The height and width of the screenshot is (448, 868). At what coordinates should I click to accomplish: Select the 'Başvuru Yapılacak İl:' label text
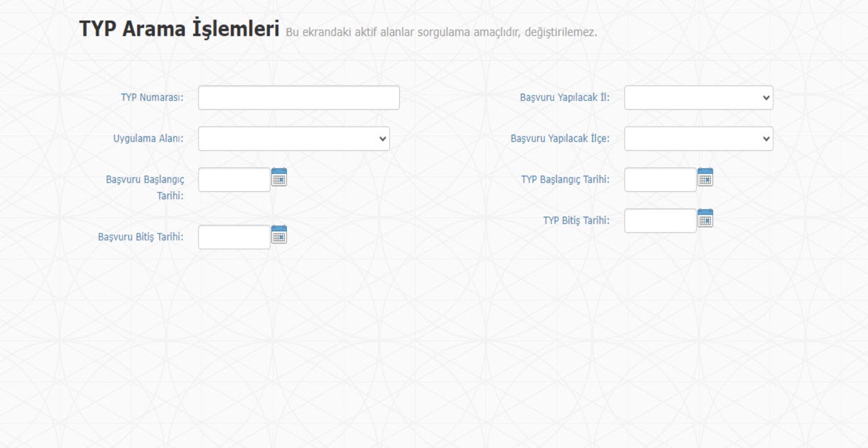tap(565, 98)
